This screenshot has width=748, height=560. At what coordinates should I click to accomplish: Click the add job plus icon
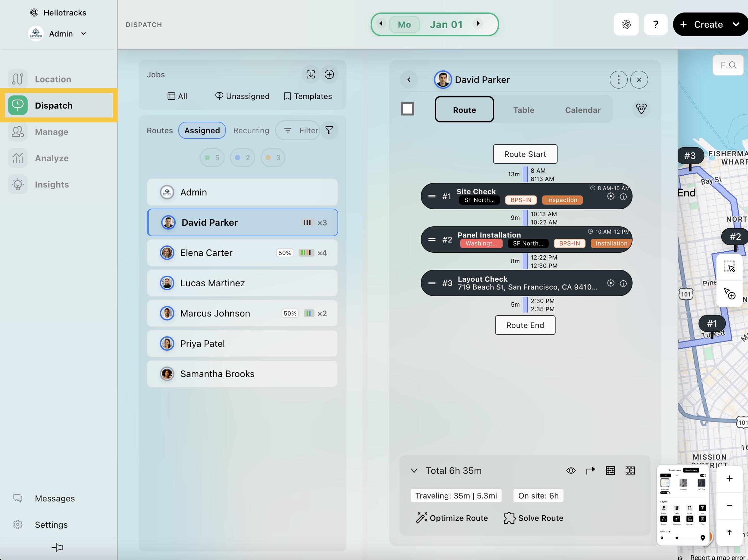click(x=329, y=74)
